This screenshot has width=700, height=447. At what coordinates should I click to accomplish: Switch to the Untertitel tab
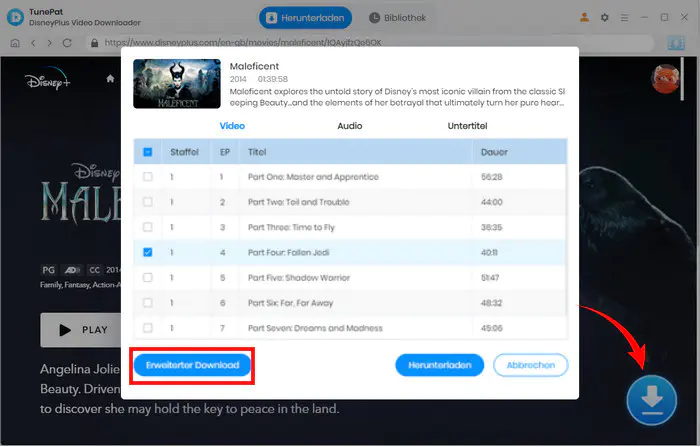[x=467, y=126]
